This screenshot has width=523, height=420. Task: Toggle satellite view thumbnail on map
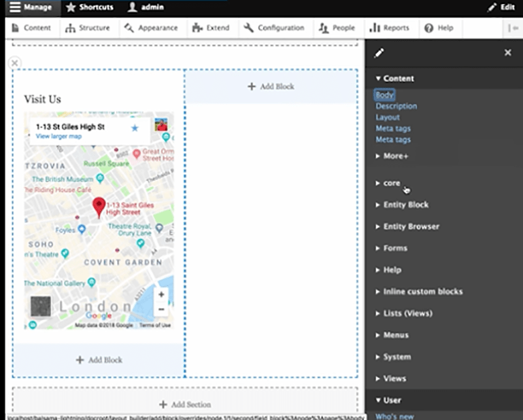tap(41, 307)
